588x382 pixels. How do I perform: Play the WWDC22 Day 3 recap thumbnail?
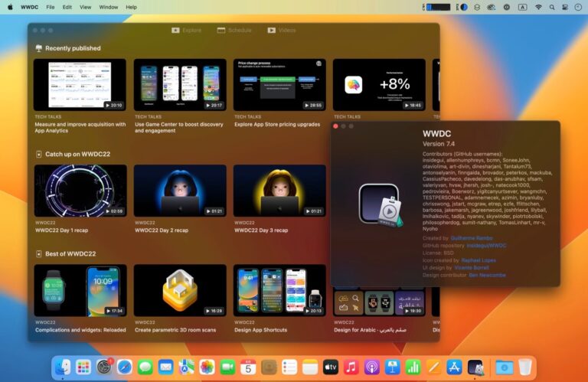(x=279, y=191)
